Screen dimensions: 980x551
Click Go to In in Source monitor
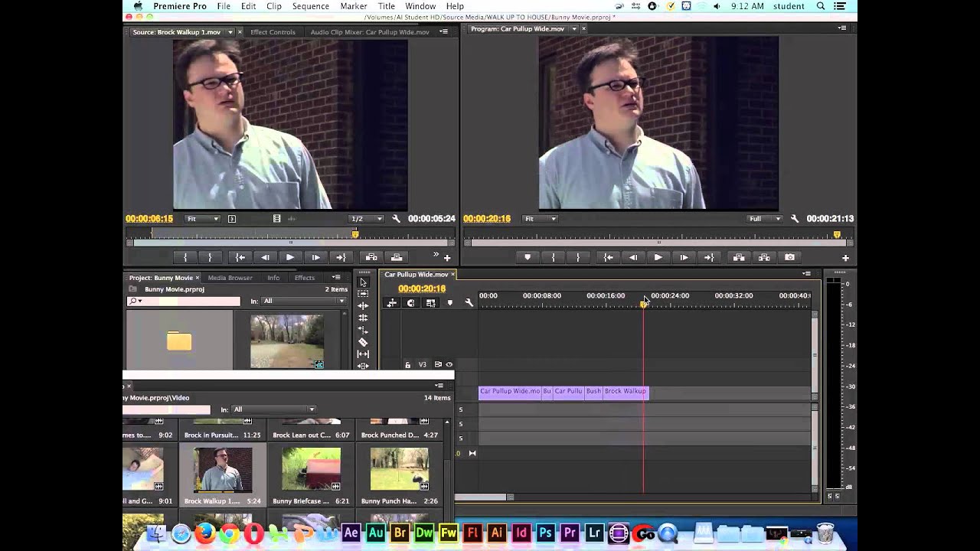click(240, 258)
